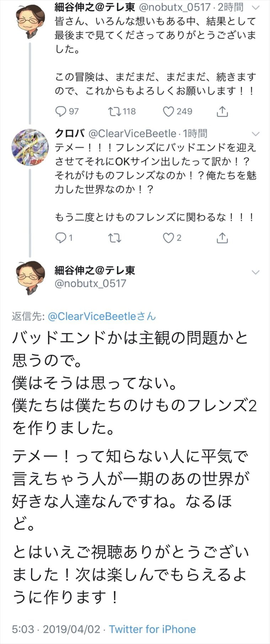The width and height of the screenshot is (270, 644).
Task: Tap the Twitter for iPhone source link
Action: pyautogui.click(x=152, y=629)
